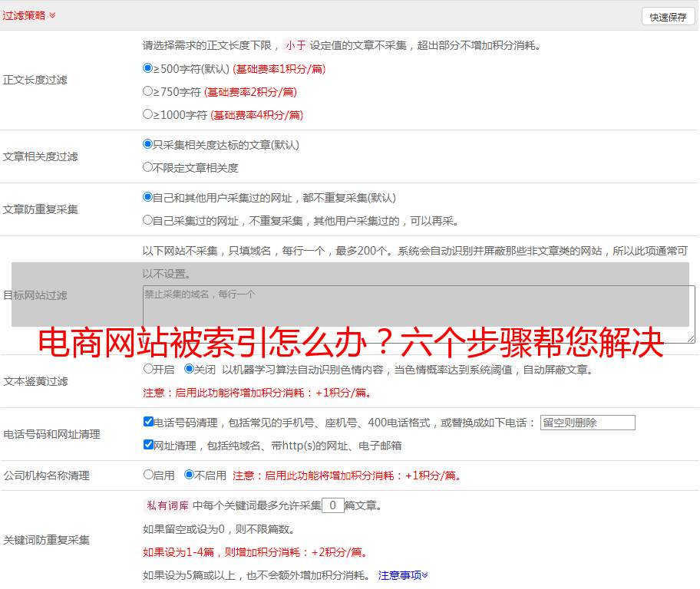
Task: Click the 文章相关度过滤 row label
Action: tap(40, 156)
